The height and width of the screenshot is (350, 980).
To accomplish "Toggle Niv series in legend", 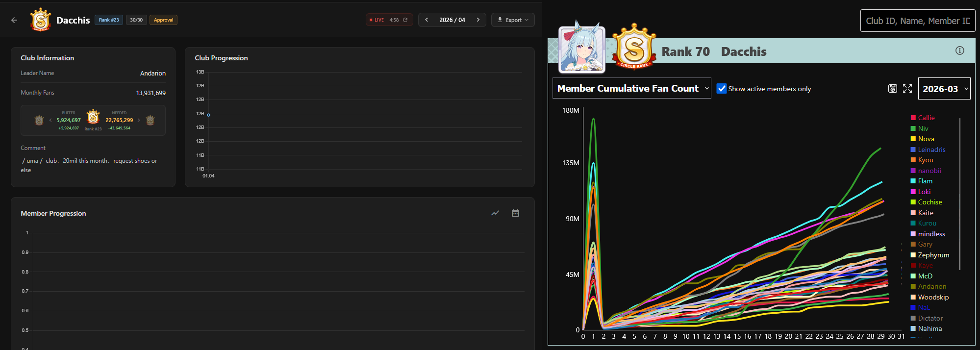I will tap(919, 128).
